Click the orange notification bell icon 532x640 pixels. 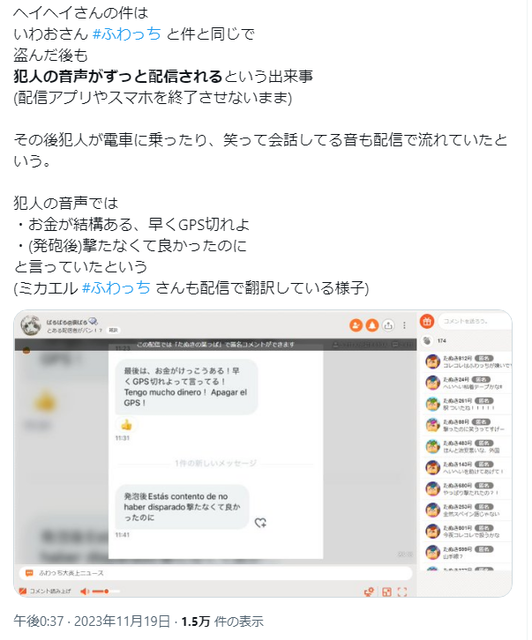372,325
